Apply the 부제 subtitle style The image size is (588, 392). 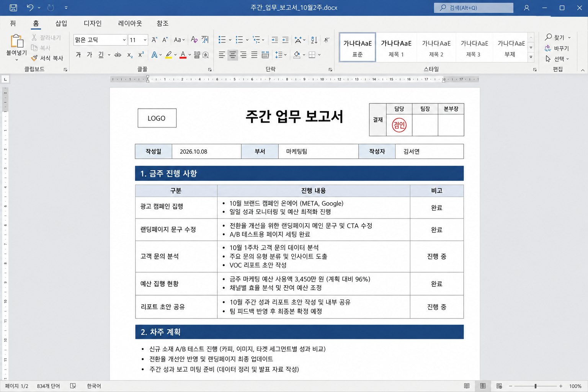coord(511,47)
